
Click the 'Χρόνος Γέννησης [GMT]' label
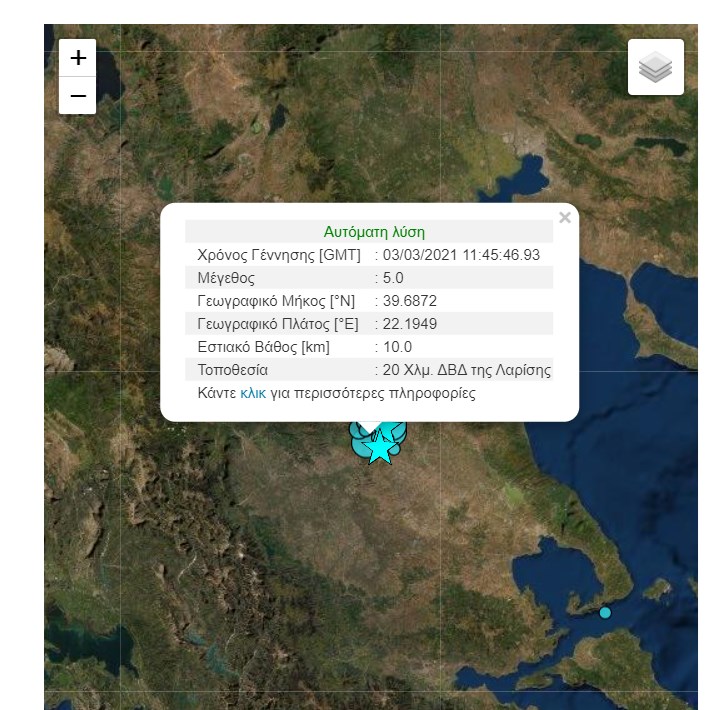[x=280, y=255]
